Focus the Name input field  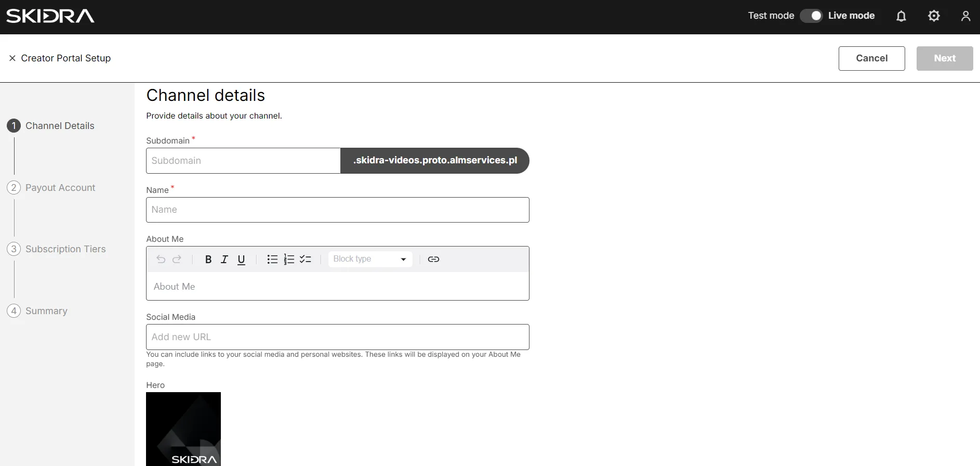point(338,210)
